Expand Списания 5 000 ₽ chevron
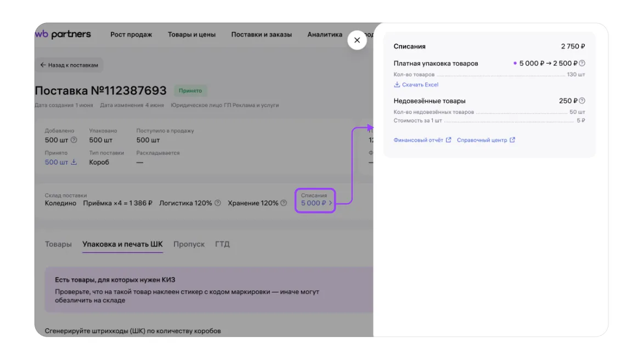 click(330, 203)
